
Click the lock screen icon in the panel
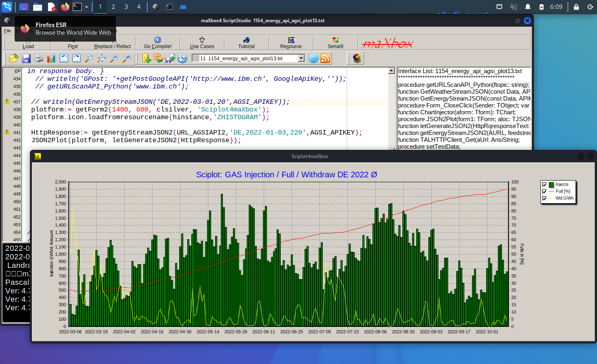(x=576, y=7)
